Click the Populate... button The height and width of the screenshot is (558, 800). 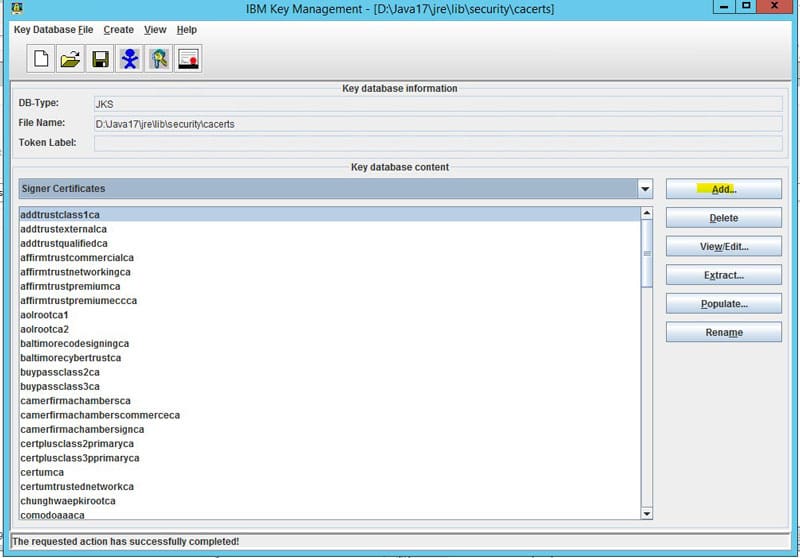click(723, 303)
